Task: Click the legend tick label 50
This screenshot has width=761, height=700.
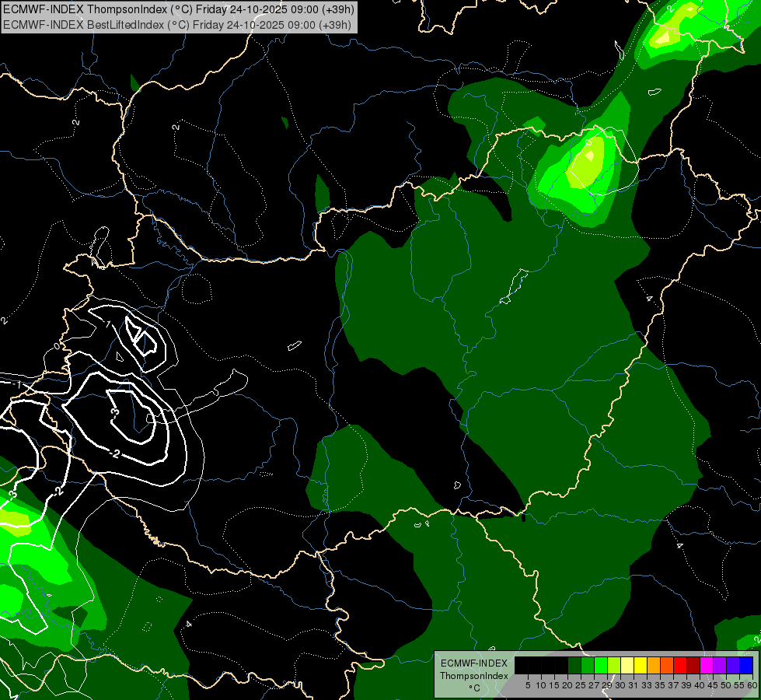Action: click(x=726, y=685)
